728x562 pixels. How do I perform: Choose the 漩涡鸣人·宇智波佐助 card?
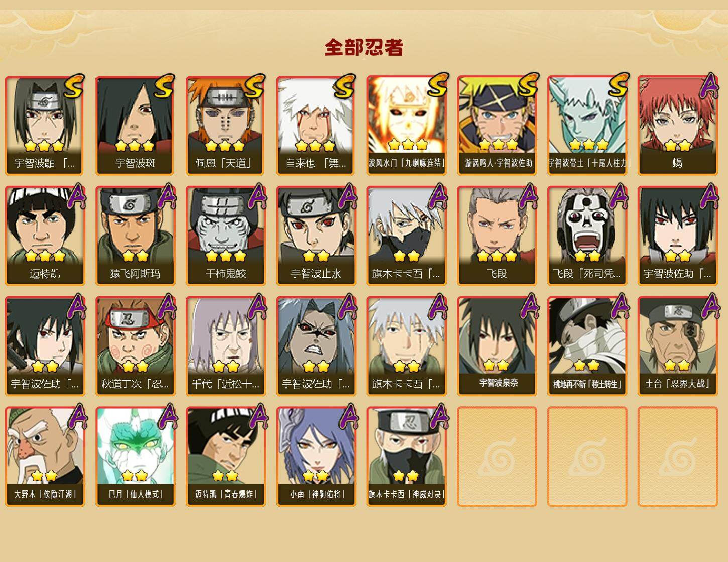point(497,125)
